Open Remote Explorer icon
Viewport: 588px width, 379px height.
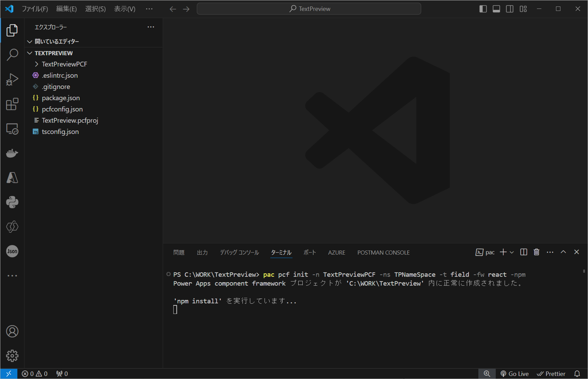coord(12,128)
